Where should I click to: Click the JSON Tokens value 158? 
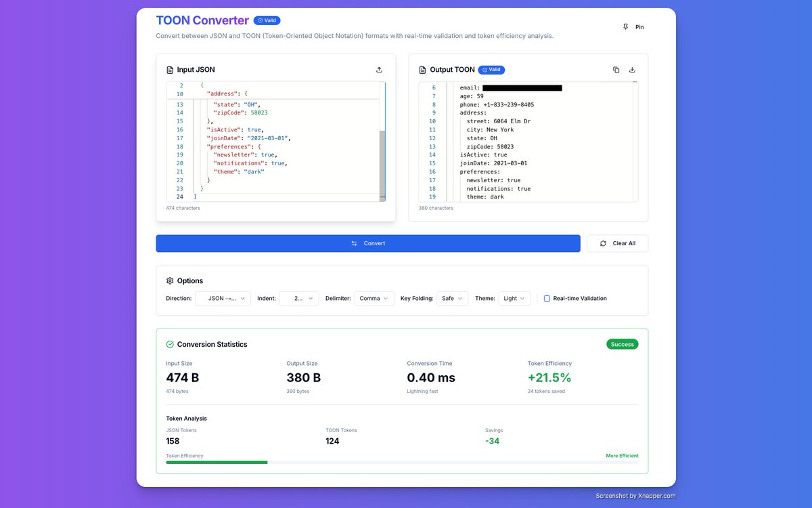(173, 441)
